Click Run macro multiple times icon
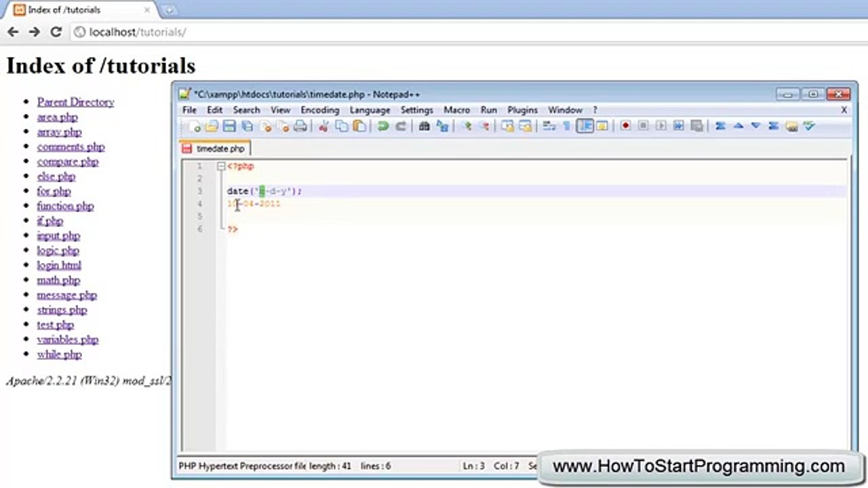868x488 pixels. [x=679, y=126]
